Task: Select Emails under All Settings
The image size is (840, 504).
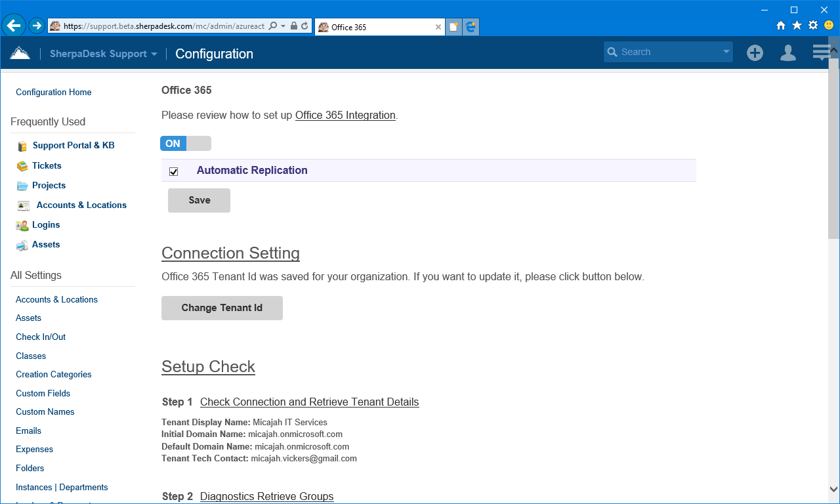Action: [28, 430]
